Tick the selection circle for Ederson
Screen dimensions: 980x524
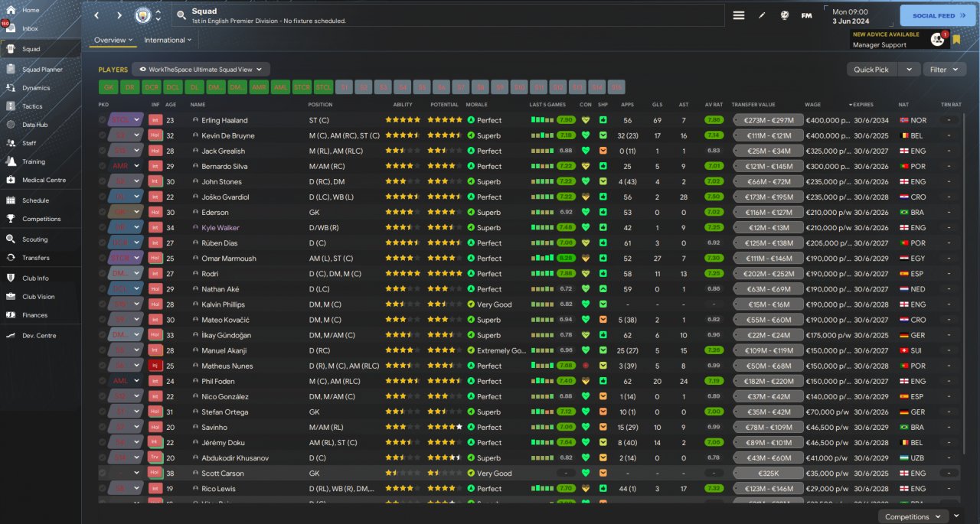103,212
